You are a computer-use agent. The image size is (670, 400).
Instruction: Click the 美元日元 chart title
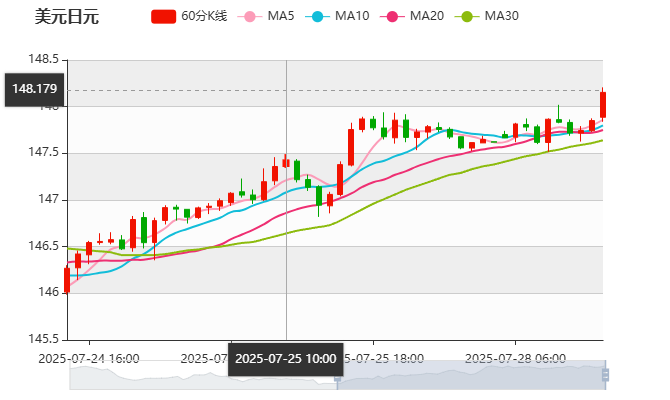(66, 17)
